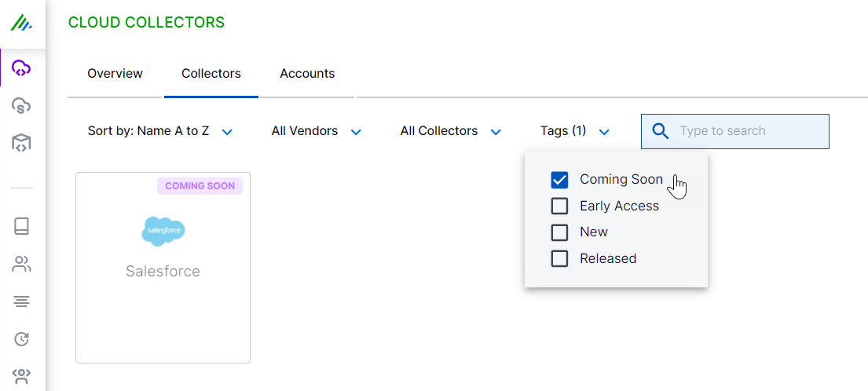Enable the New tag checkbox
The width and height of the screenshot is (868, 391).
(559, 232)
